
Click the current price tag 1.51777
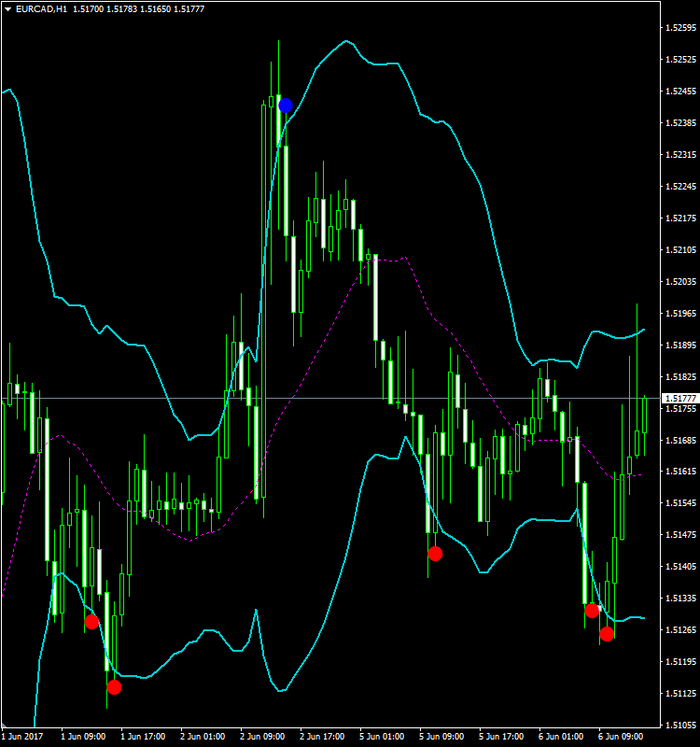point(680,399)
